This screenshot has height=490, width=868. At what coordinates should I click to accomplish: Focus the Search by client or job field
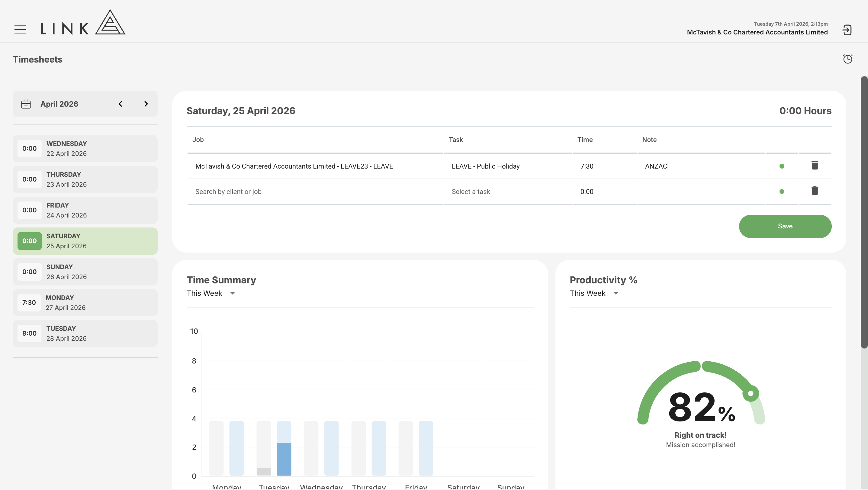[x=315, y=192]
